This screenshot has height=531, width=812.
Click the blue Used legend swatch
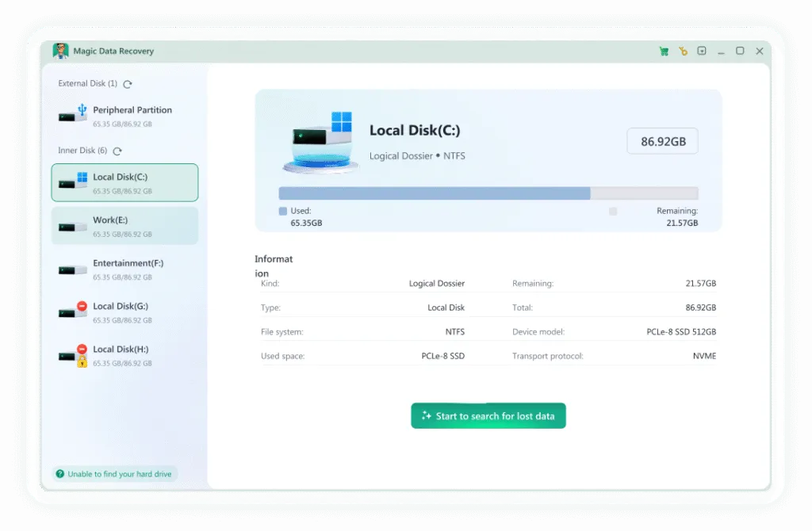tap(283, 211)
